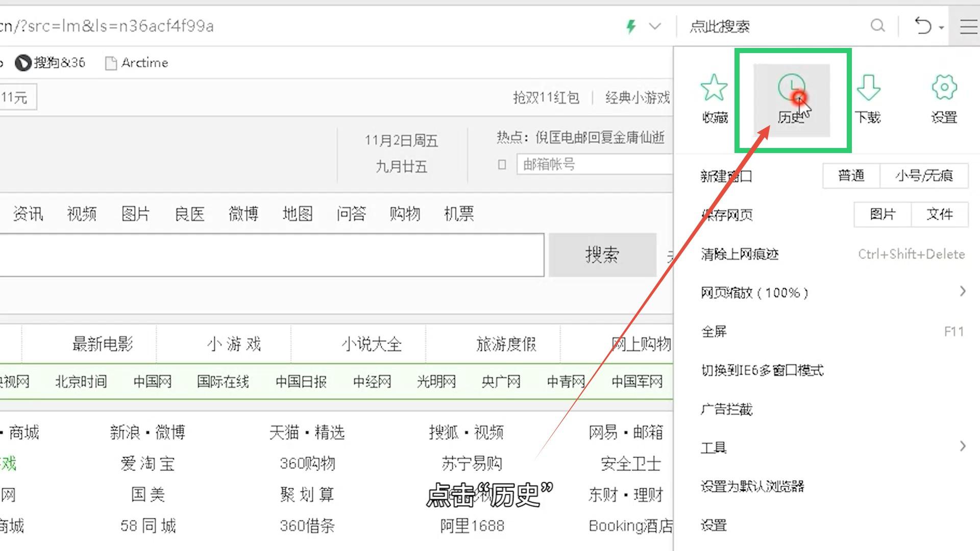Viewport: 980px width, 551px height.
Task: Open the 光明网 site link
Action: (x=436, y=382)
